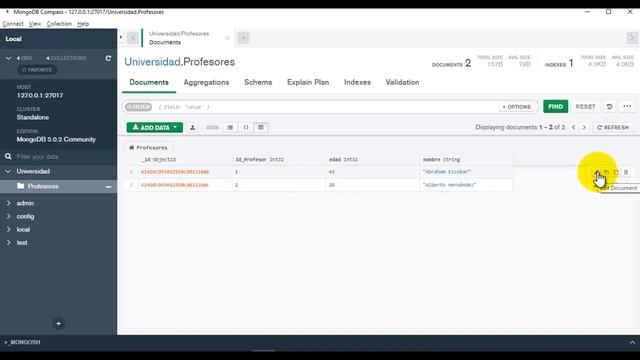Click the green FIND button
Viewport: 640px width, 360px height.
(x=556, y=107)
